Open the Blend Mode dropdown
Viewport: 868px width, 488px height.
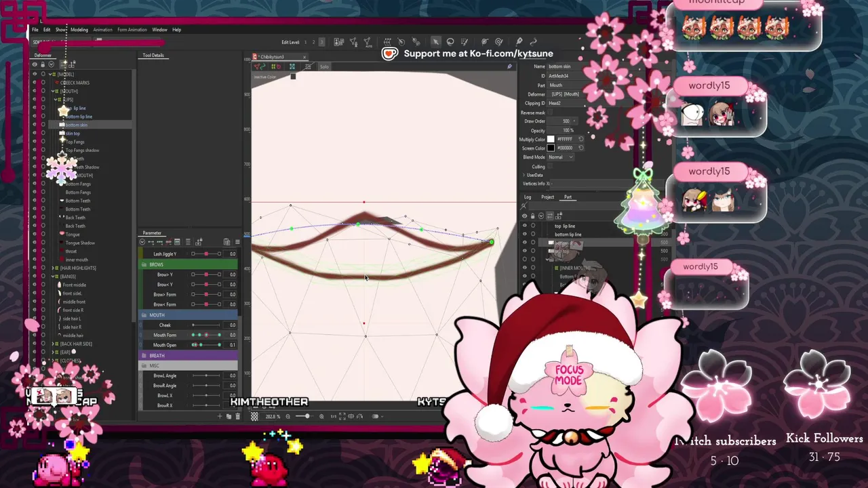561,157
